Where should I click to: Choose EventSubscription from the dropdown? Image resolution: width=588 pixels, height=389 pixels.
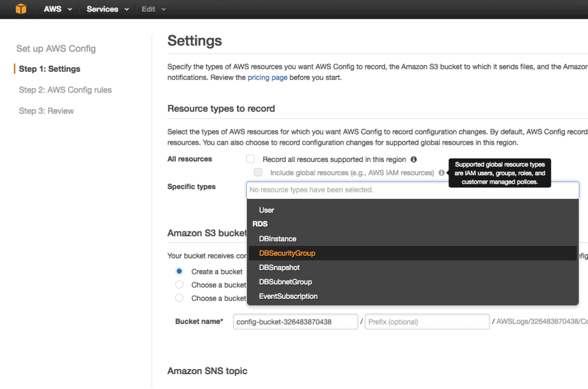pyautogui.click(x=288, y=296)
